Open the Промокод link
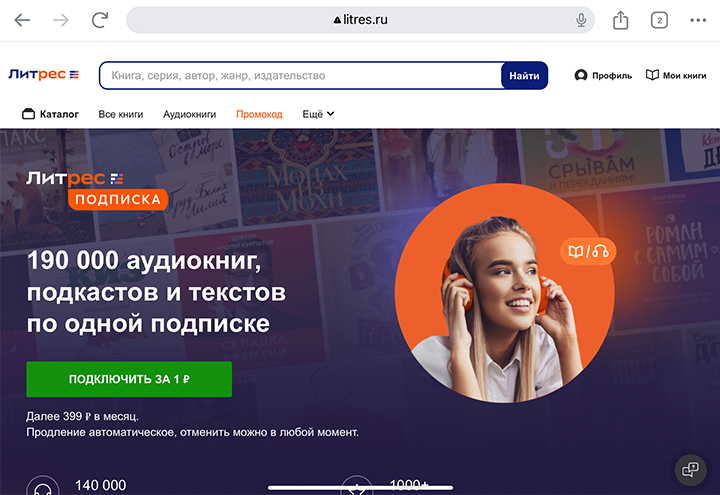 [x=259, y=114]
